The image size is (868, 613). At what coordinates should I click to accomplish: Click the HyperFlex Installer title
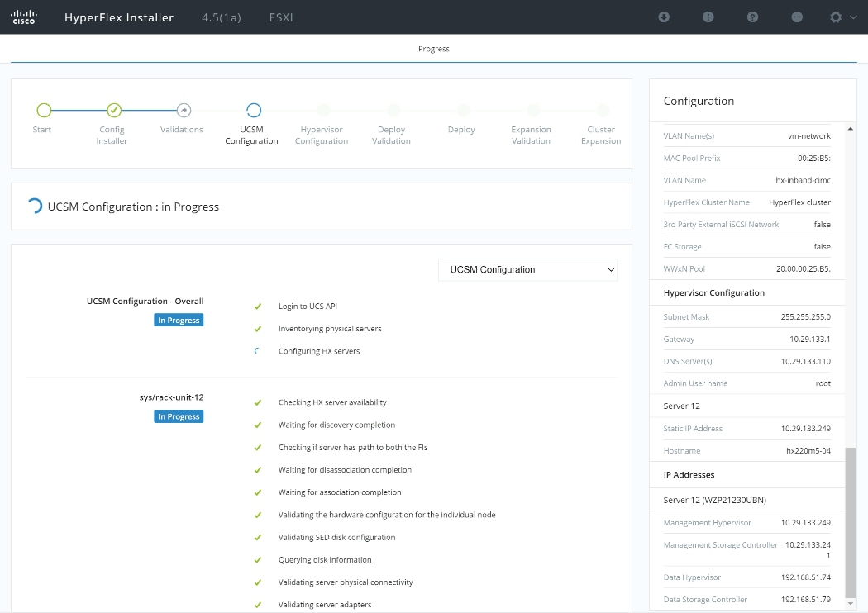pos(119,17)
